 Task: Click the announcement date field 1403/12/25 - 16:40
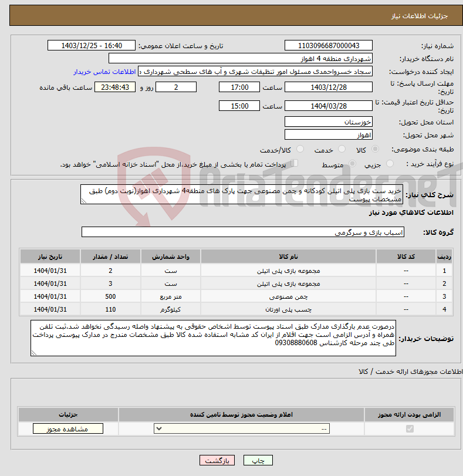(x=92, y=46)
